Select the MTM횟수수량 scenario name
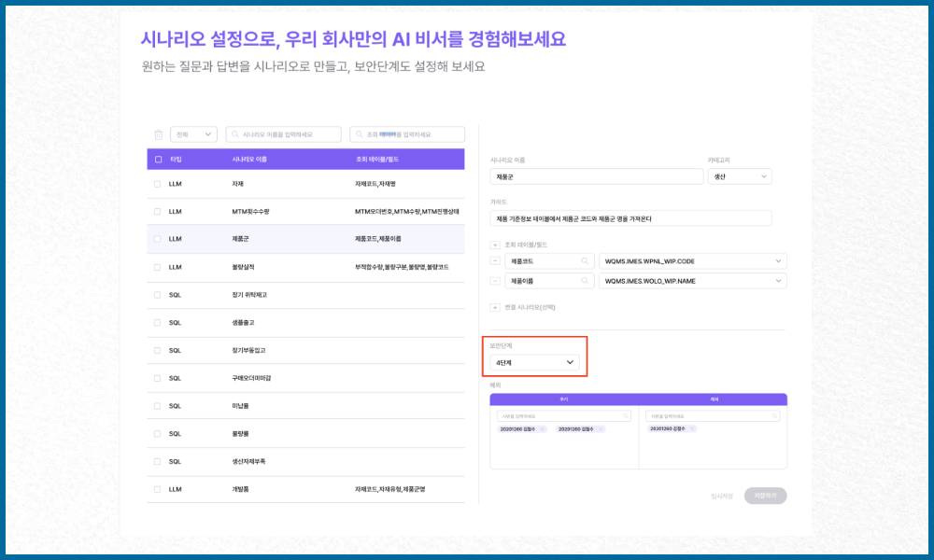The image size is (934, 560). [x=250, y=211]
